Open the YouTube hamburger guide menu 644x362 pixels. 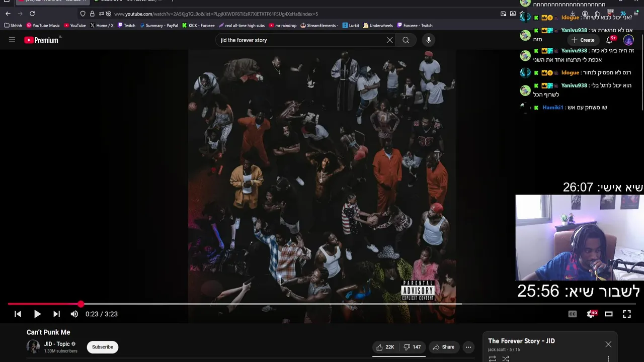click(x=12, y=40)
